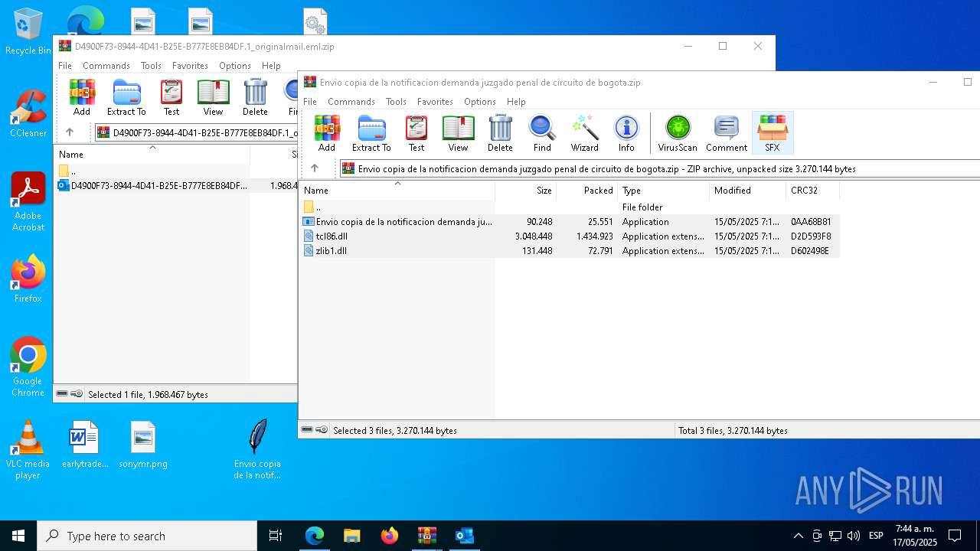Select zlib1.dll file row
The height and width of the screenshot is (551, 980).
570,251
